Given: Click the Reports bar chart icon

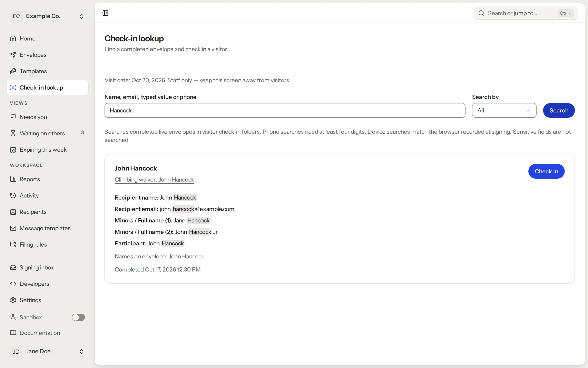Looking at the screenshot, I should click(13, 179).
